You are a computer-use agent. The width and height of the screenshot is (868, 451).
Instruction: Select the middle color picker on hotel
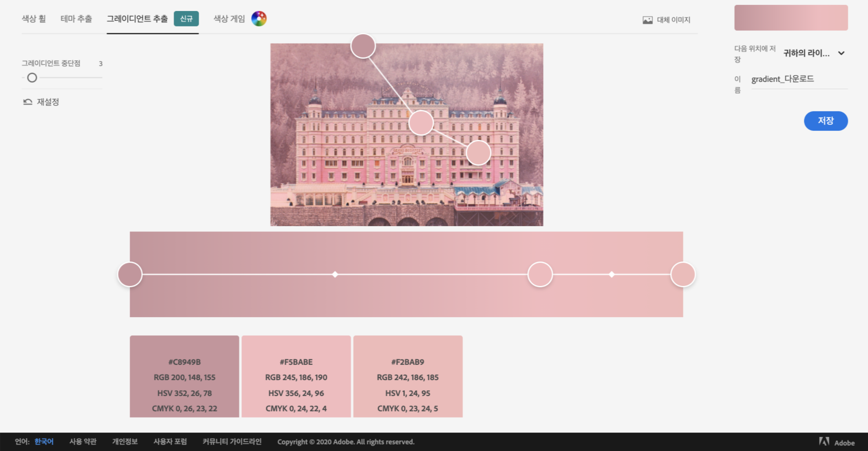(x=421, y=123)
